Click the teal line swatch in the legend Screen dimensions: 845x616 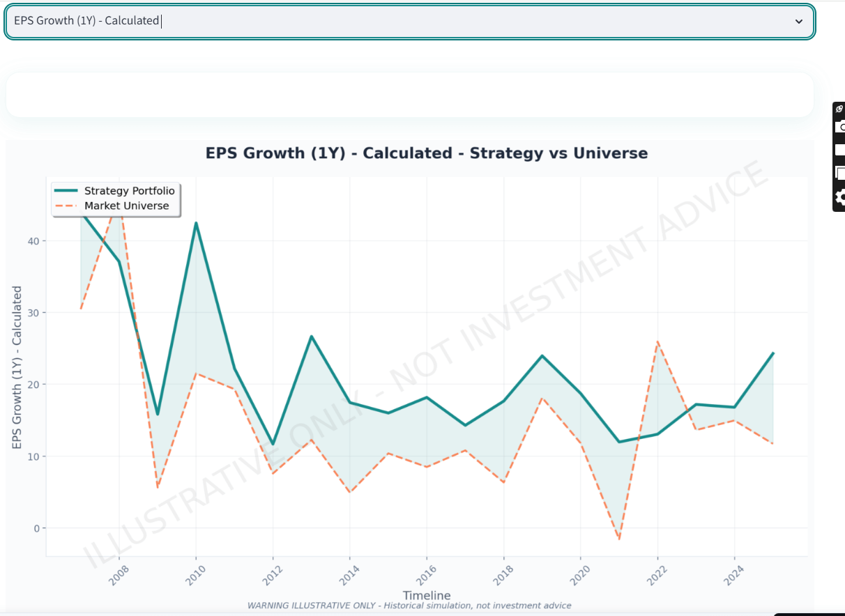point(68,191)
